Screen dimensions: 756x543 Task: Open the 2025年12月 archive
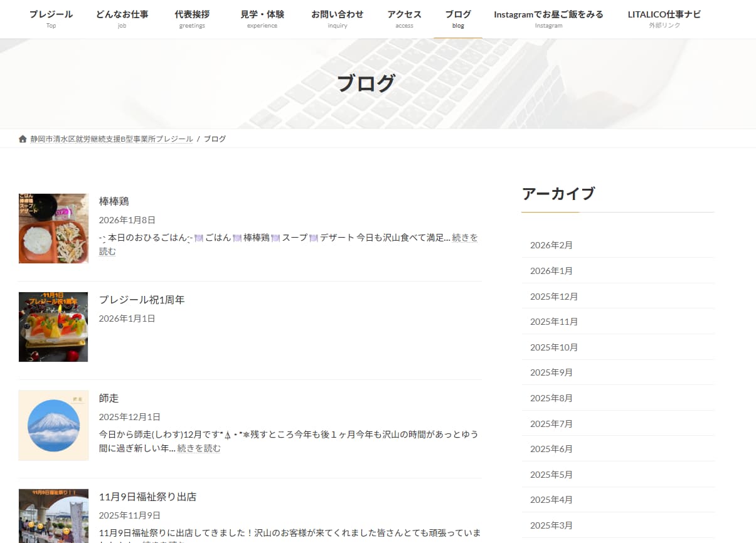click(554, 296)
